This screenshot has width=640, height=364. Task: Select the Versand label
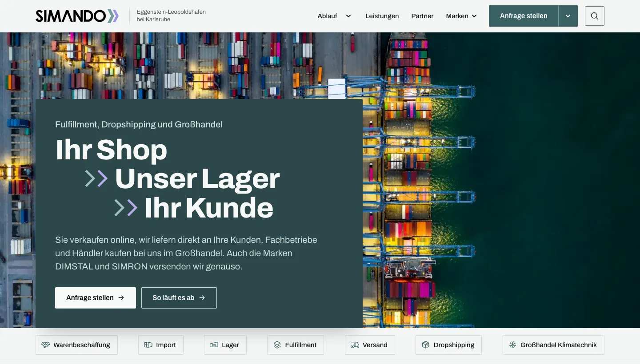(375, 345)
